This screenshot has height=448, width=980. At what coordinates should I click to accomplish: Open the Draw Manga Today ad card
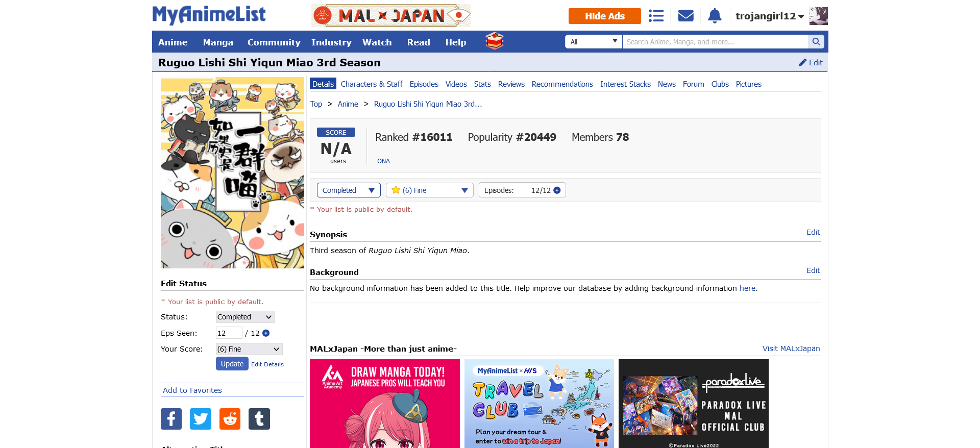(385, 404)
